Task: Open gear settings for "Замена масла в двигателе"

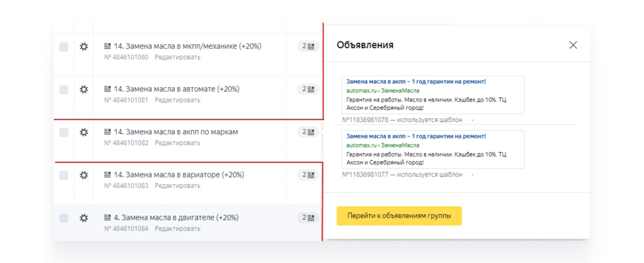Action: tap(84, 218)
